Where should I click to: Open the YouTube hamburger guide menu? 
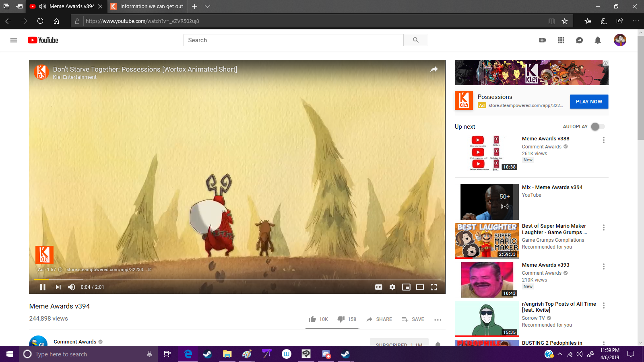pos(14,40)
